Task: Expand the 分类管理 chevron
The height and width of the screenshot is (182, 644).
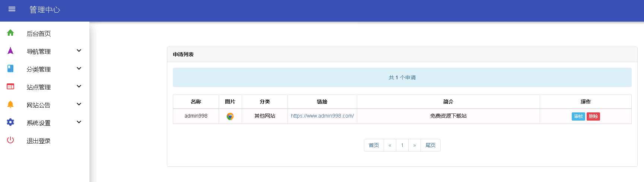Action: (79, 68)
